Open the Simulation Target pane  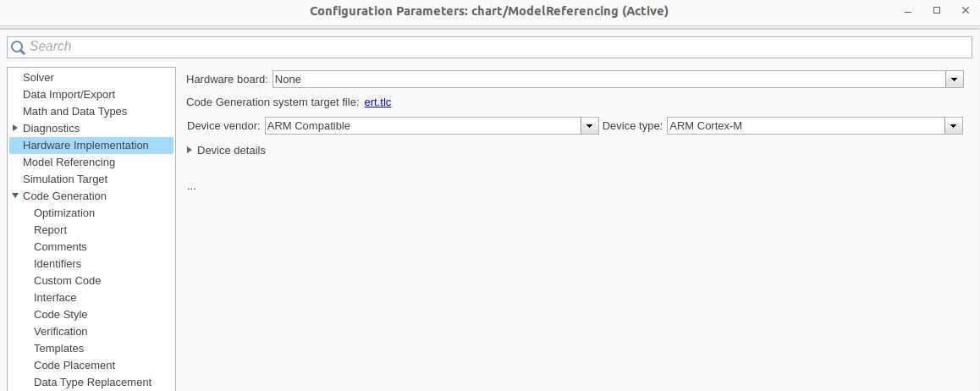click(65, 179)
